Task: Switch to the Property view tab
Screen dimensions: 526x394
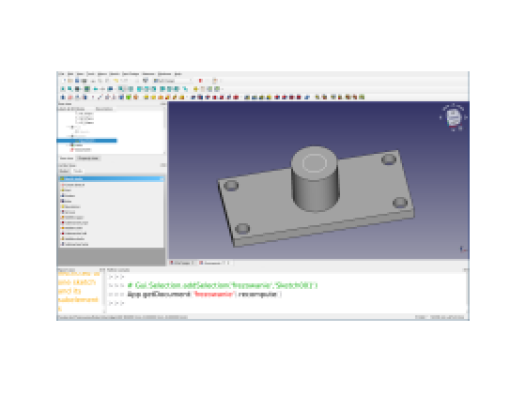Action: click(x=88, y=158)
